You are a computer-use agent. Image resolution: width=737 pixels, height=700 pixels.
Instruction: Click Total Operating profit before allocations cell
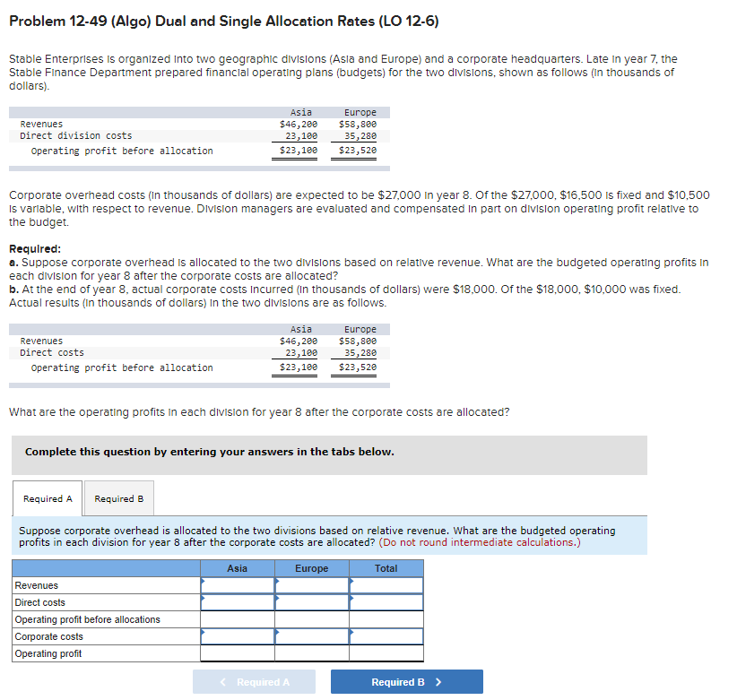pos(386,619)
